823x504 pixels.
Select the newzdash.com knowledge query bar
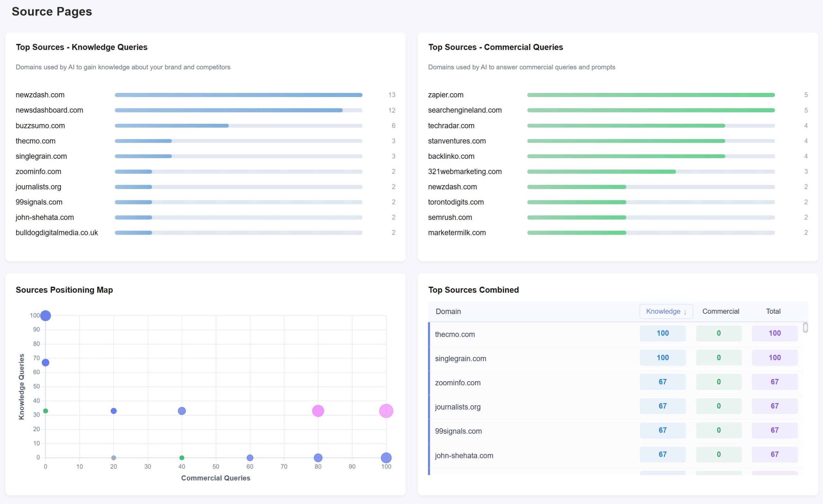coord(238,94)
